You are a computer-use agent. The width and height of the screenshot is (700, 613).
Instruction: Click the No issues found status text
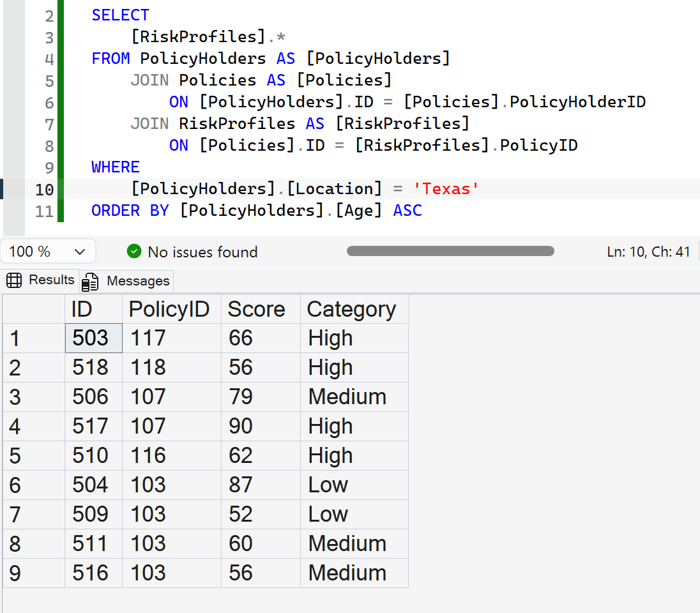coord(202,252)
